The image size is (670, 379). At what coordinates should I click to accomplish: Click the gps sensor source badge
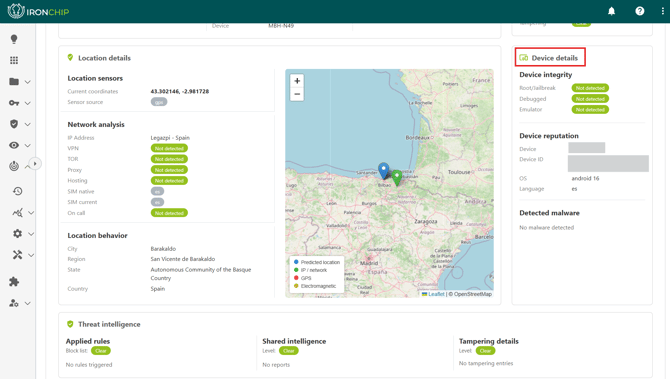(x=159, y=102)
